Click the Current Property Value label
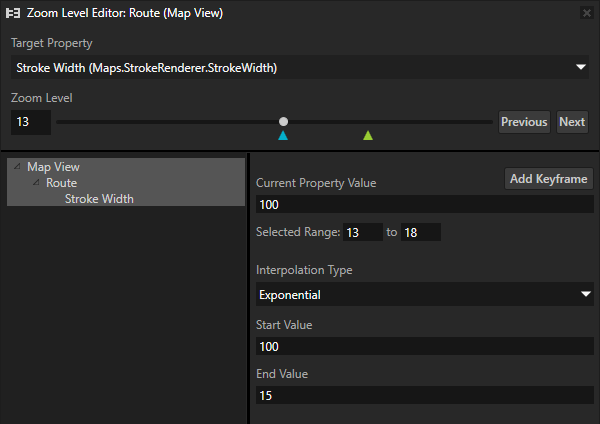 click(316, 183)
